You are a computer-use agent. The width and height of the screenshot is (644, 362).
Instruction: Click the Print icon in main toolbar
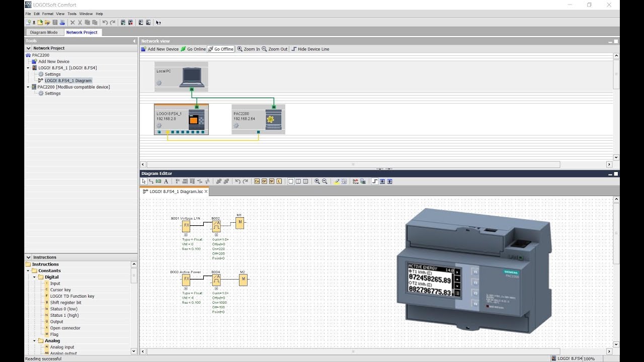62,23
